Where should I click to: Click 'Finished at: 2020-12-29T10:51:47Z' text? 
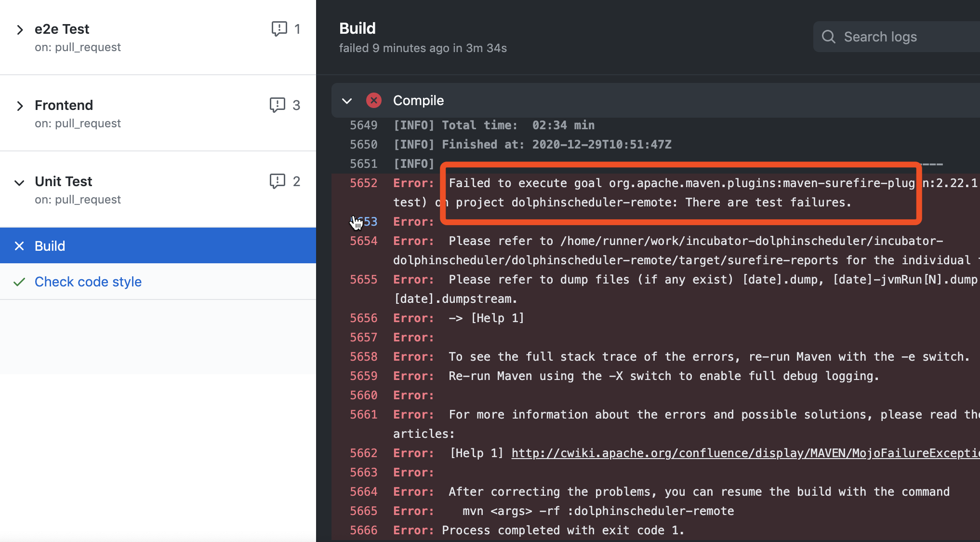(556, 145)
